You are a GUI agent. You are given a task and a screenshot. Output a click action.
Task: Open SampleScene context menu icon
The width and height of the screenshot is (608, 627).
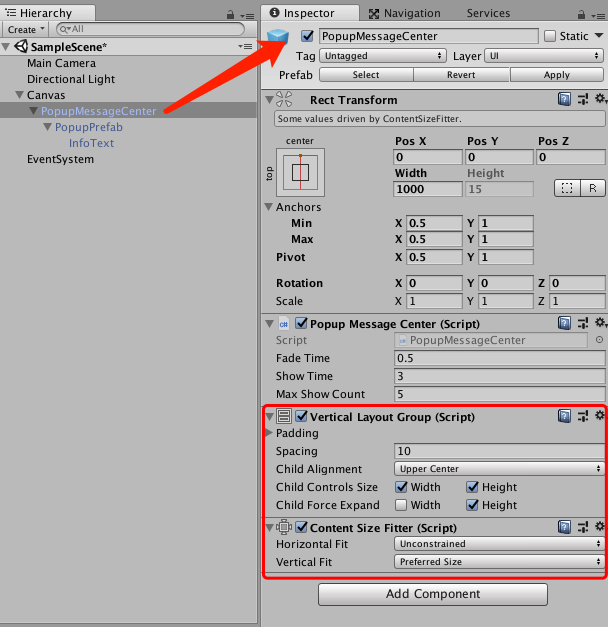[245, 46]
